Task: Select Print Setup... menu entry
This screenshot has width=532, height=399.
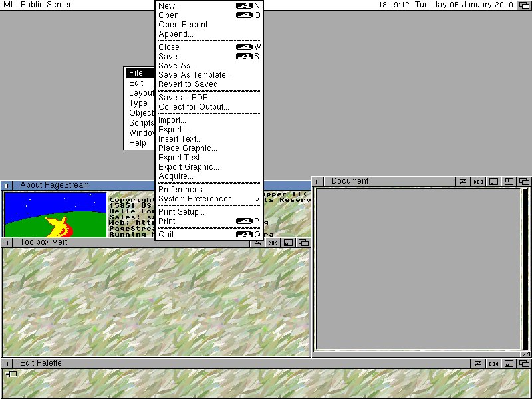Action: [181, 212]
